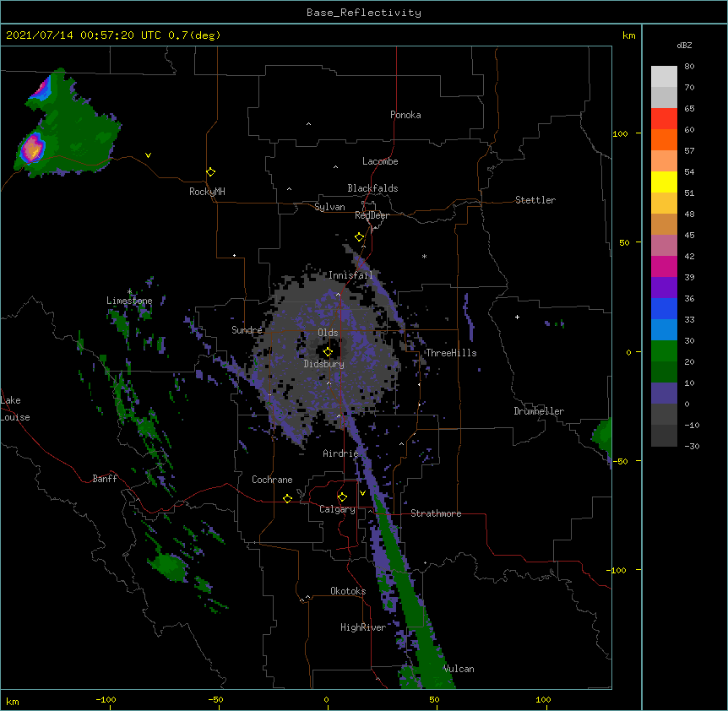Click the yellow diamond marker near RockyMH
728x711 pixels.
(x=210, y=172)
